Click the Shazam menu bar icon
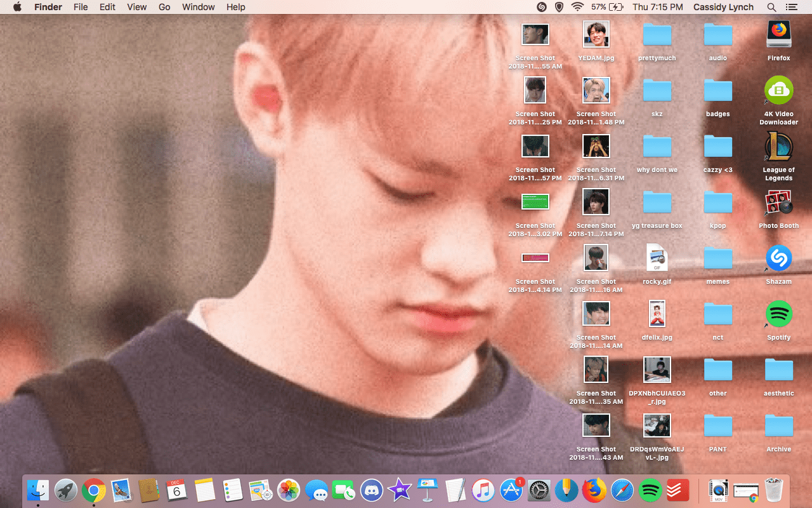The height and width of the screenshot is (508, 812). [x=542, y=7]
